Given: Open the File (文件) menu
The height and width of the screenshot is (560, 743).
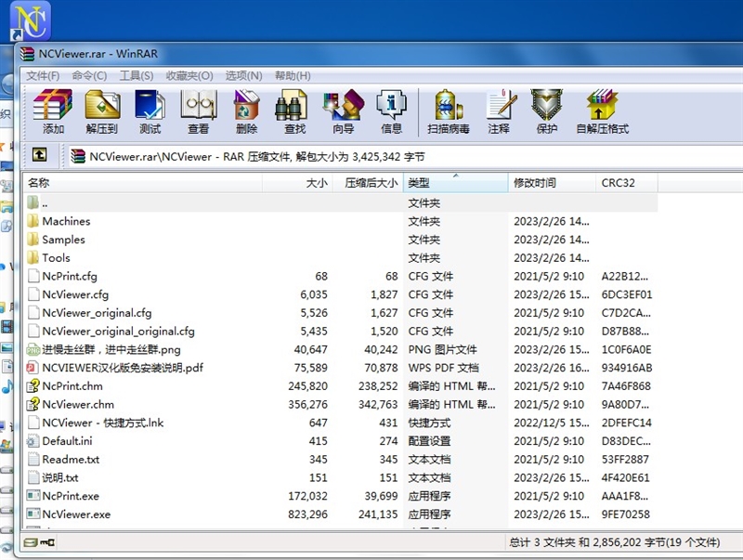Looking at the screenshot, I should click(43, 75).
